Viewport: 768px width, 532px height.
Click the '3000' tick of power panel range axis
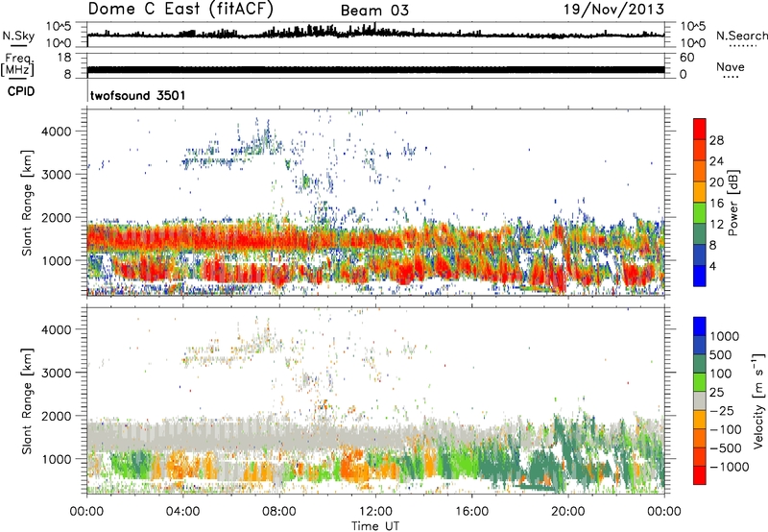[57, 175]
